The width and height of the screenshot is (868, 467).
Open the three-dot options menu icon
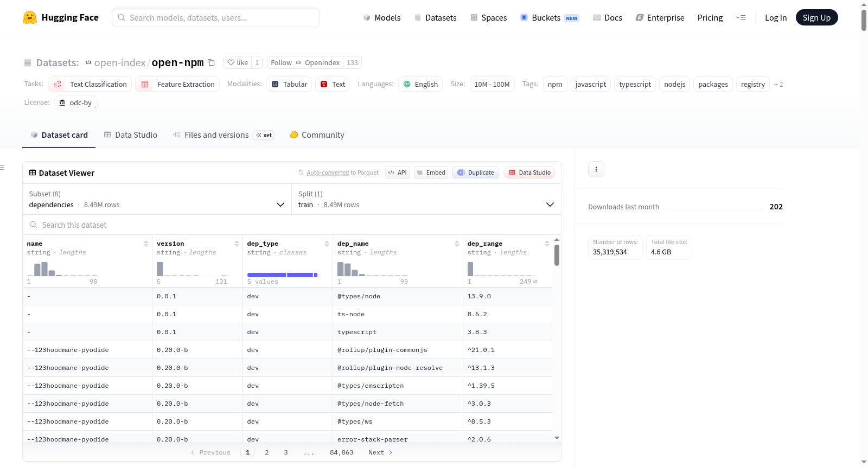(x=596, y=169)
